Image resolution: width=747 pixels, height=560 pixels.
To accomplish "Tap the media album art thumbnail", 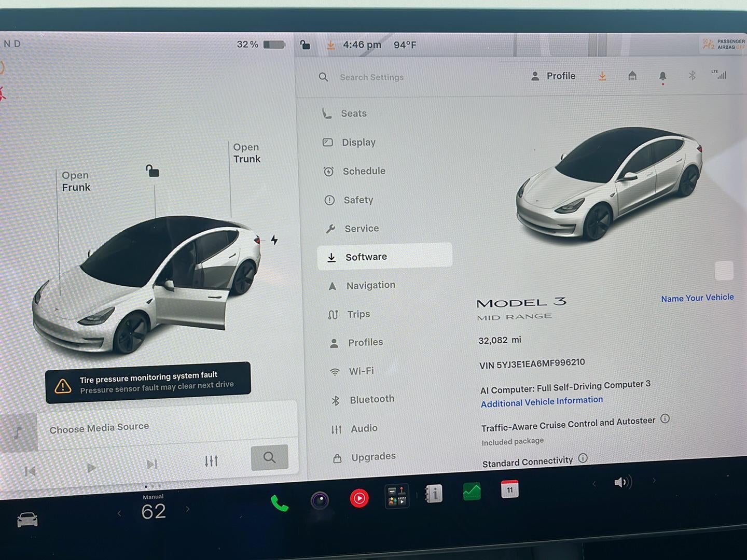I will 19,432.
